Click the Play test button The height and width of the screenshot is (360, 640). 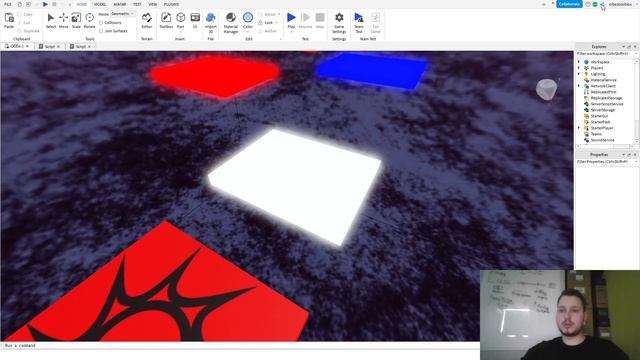pyautogui.click(x=291, y=18)
